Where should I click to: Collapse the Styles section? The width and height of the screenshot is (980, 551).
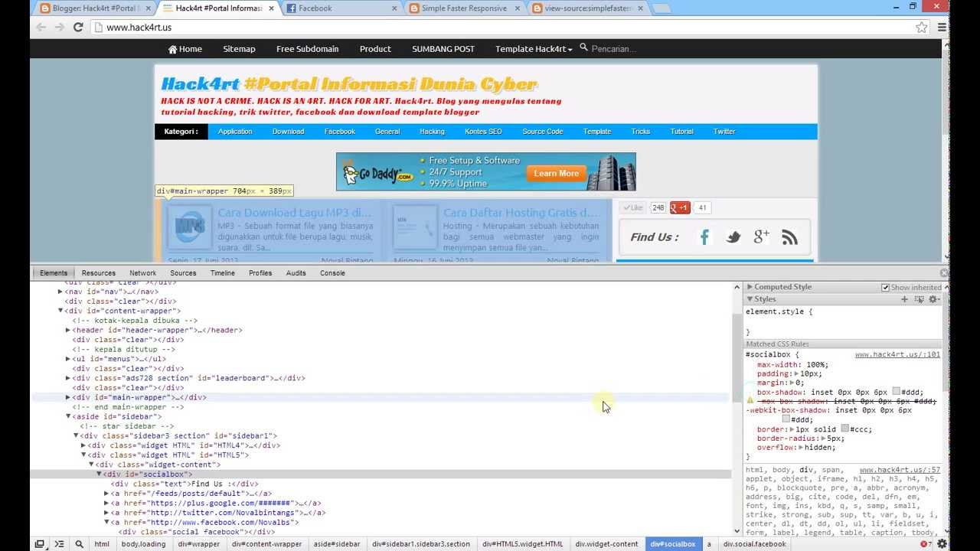750,299
